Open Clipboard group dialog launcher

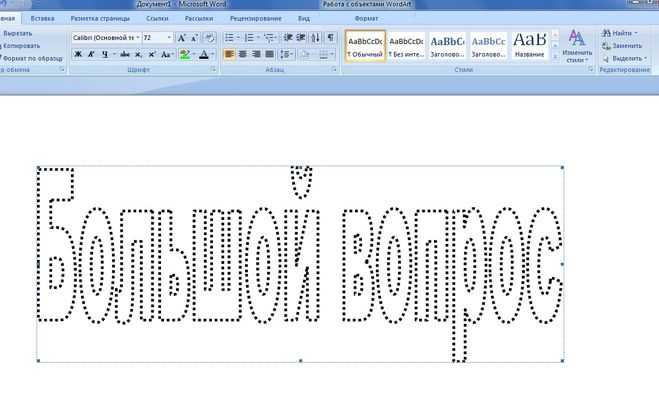[x=62, y=70]
